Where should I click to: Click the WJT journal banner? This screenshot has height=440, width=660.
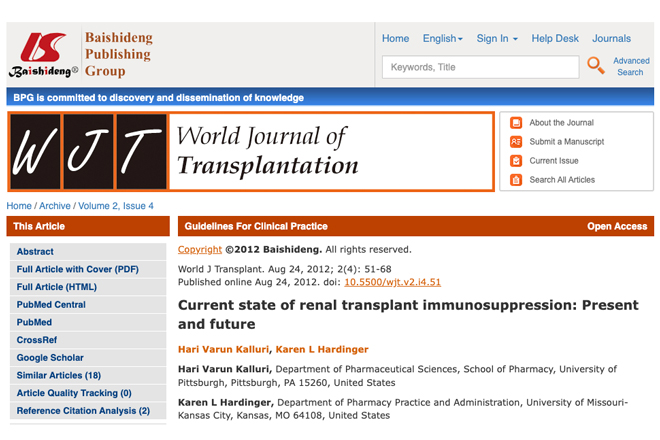(251, 152)
